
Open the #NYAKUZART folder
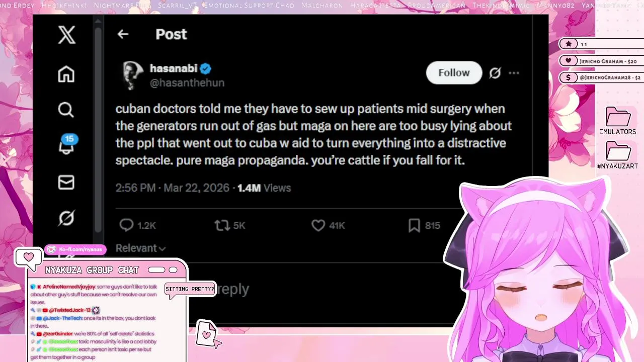[x=618, y=155]
